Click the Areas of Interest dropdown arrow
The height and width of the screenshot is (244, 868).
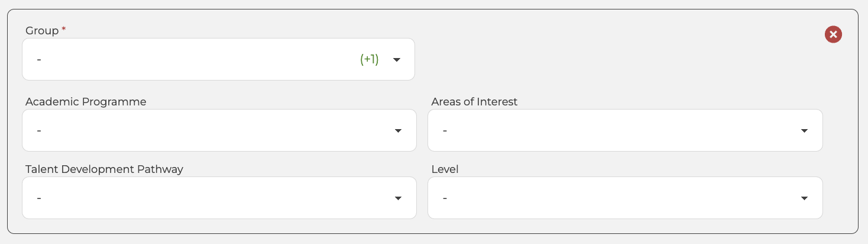click(804, 131)
